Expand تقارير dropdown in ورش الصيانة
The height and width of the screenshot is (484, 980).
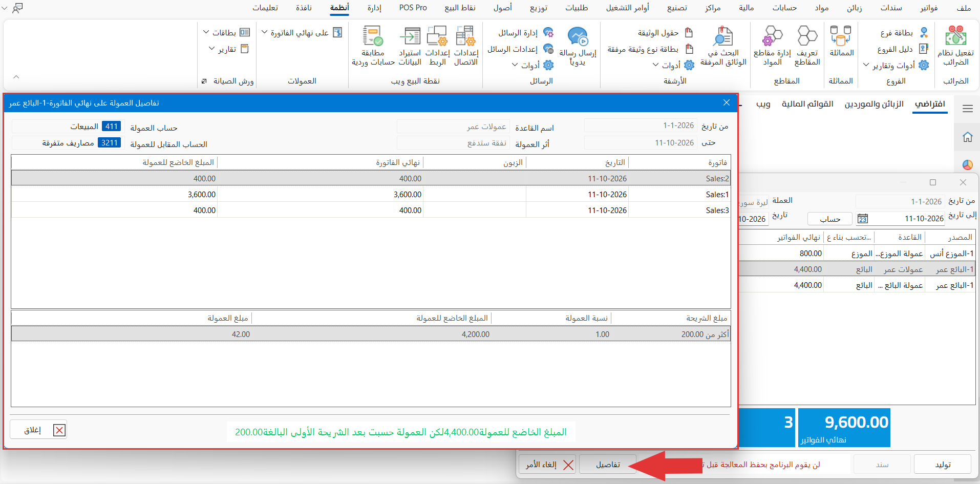[x=229, y=49]
